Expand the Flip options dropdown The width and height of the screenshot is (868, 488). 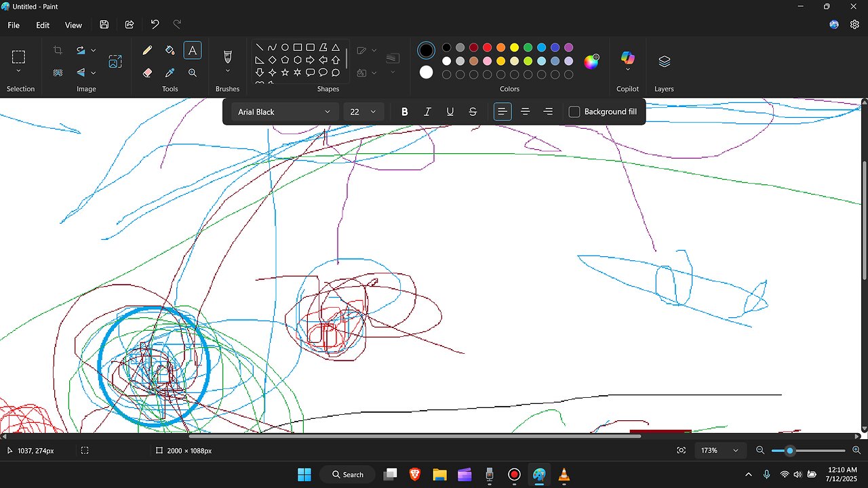coord(93,73)
